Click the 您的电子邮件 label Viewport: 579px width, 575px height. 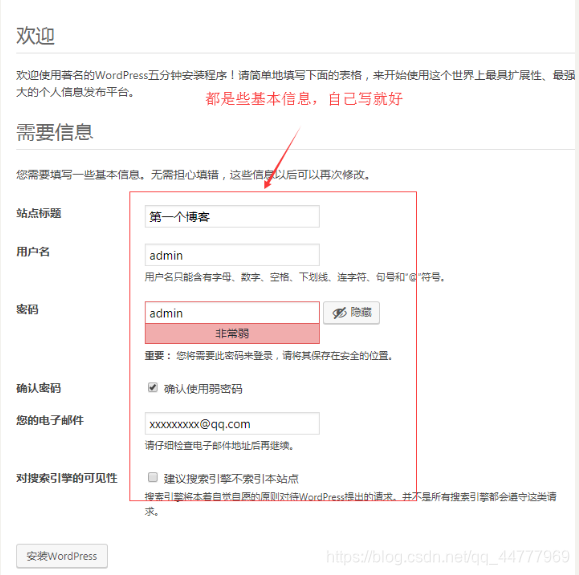[x=50, y=420]
